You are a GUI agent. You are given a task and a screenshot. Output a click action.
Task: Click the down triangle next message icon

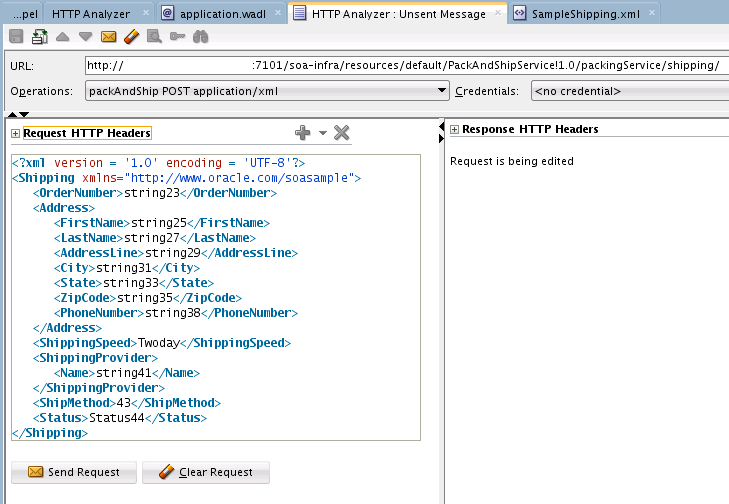click(x=85, y=37)
